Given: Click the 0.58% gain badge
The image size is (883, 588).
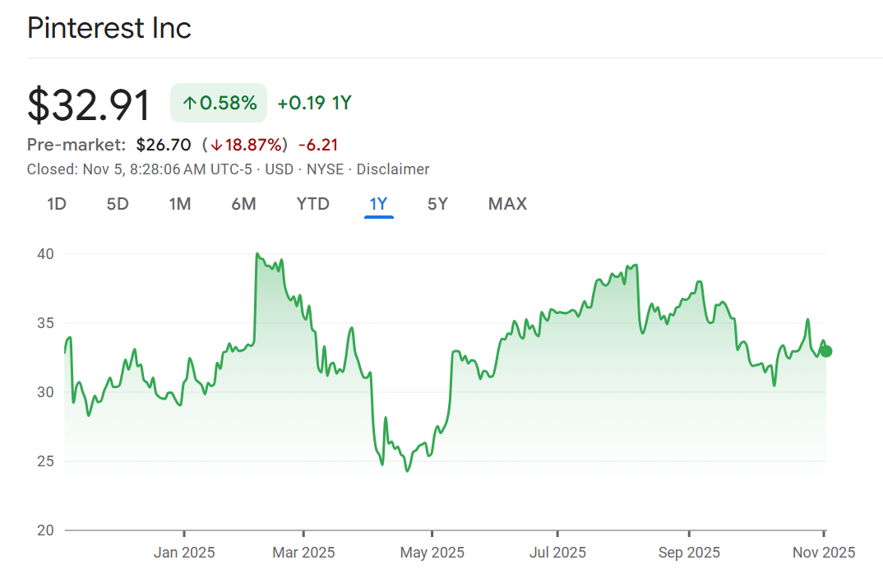Looking at the screenshot, I should (219, 104).
